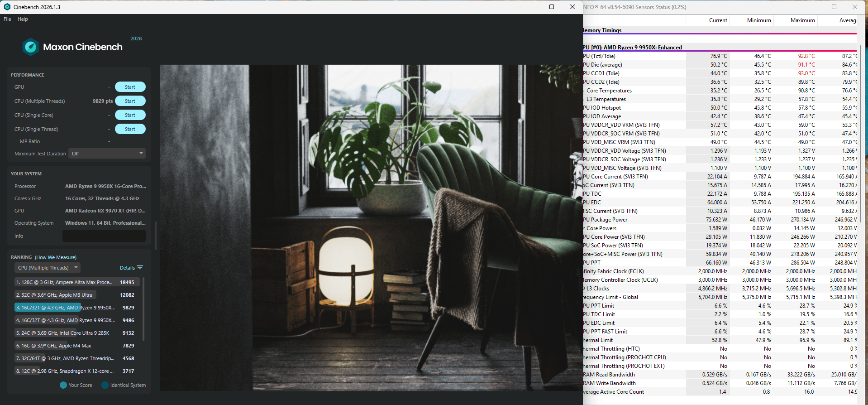Open the Minimum Test Duration dropdown
The width and height of the screenshot is (868, 405).
(x=107, y=154)
